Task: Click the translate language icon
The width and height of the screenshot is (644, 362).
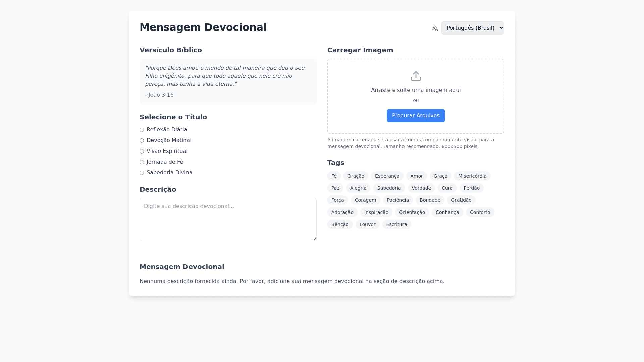Action: (x=435, y=28)
